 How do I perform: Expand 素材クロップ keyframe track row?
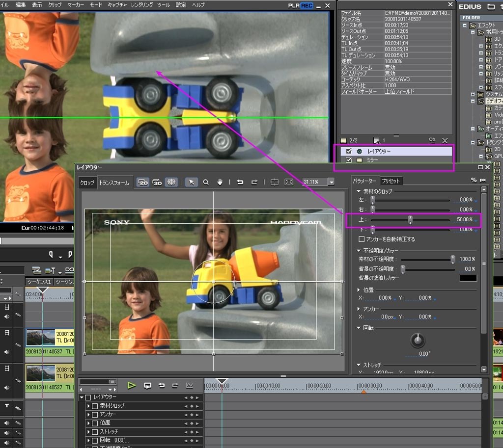pyautogui.click(x=88, y=406)
